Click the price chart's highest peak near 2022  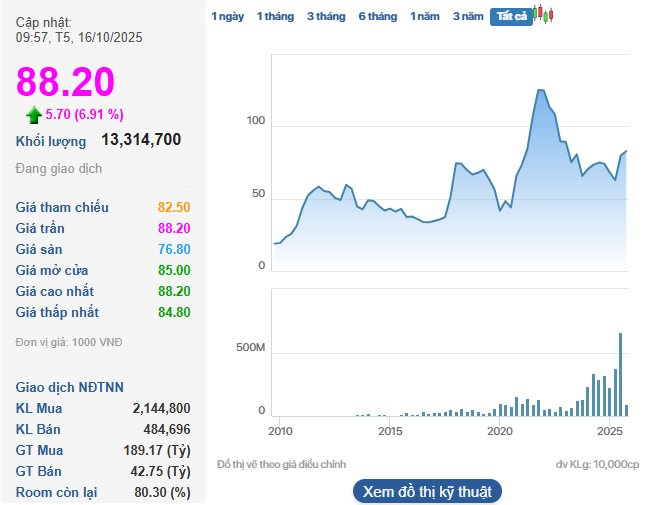pos(540,90)
